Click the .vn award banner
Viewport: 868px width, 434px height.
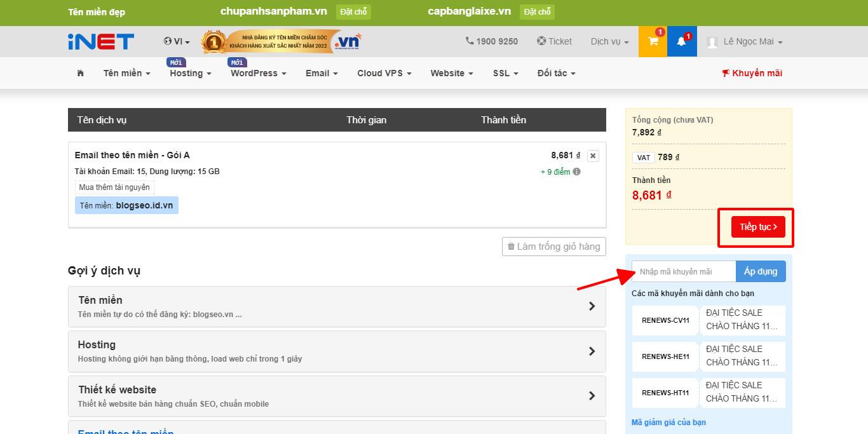[x=281, y=42]
